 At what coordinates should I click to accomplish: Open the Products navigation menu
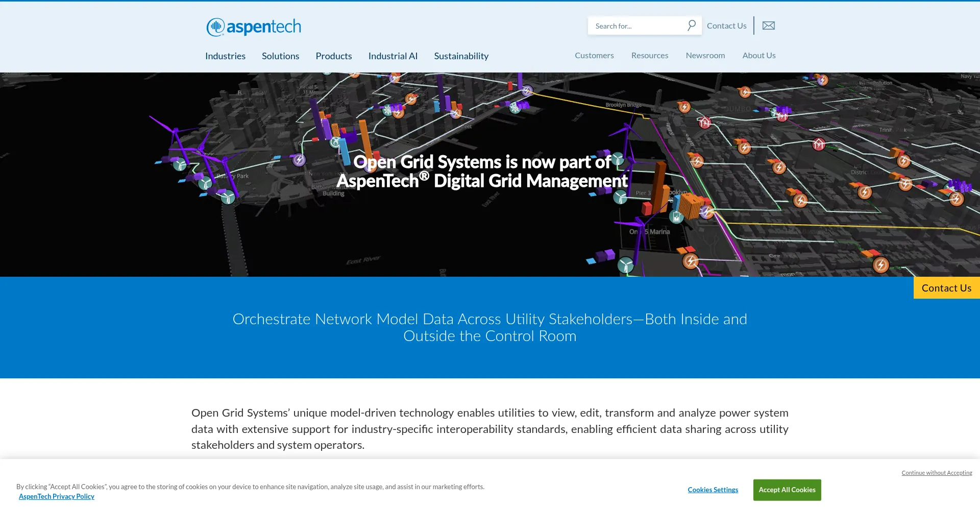tap(333, 56)
